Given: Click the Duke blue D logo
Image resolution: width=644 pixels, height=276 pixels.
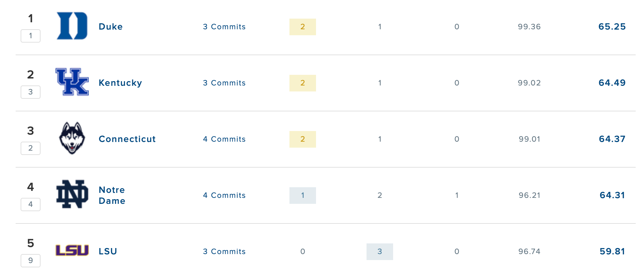Looking at the screenshot, I should coord(72,26).
